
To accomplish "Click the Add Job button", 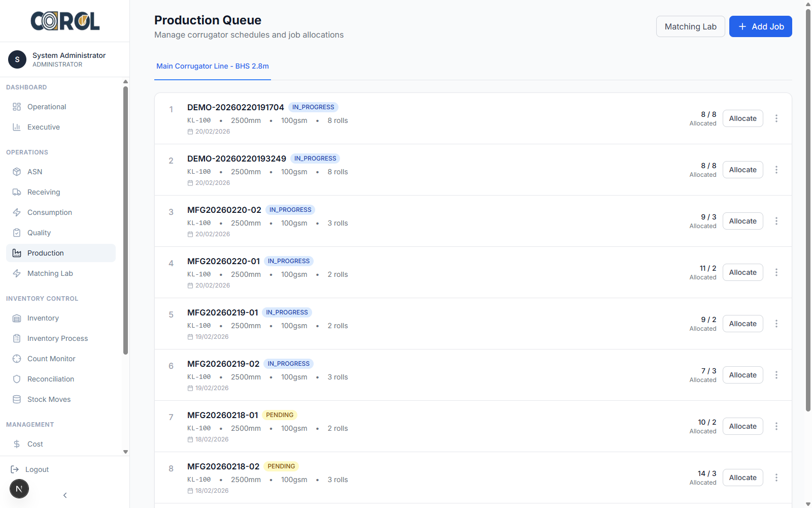I will coord(760,26).
